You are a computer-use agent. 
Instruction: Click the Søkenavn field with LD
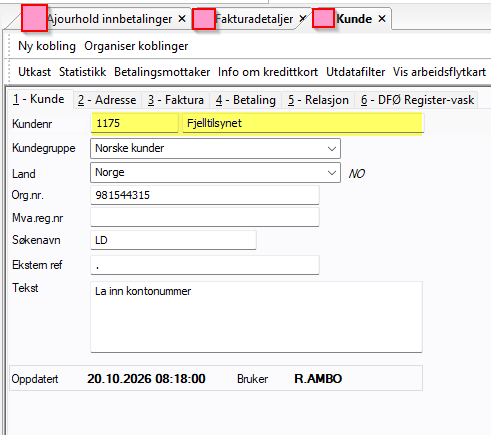(173, 240)
